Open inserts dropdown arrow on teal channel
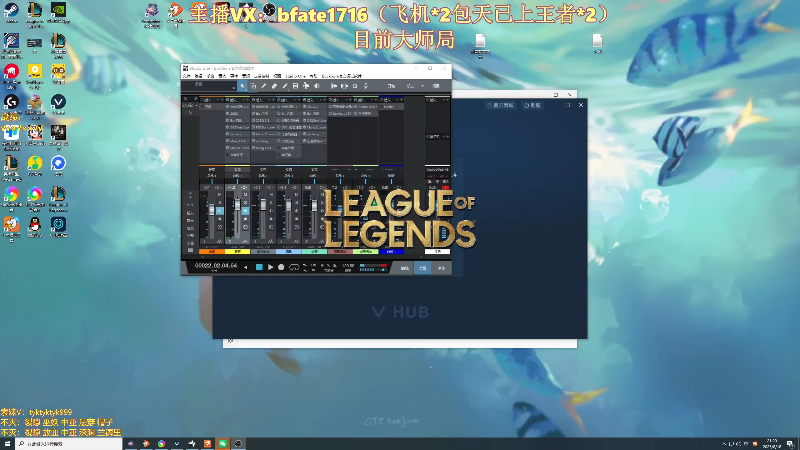 point(320,100)
